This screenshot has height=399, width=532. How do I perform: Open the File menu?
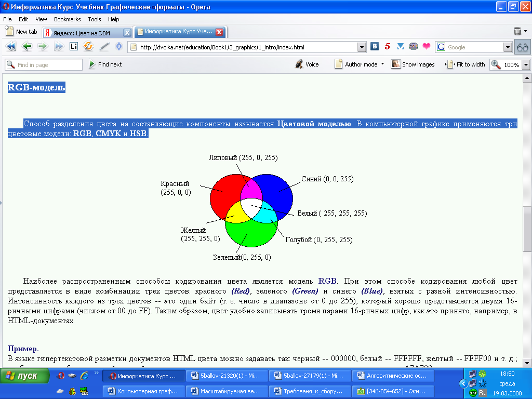[7, 19]
